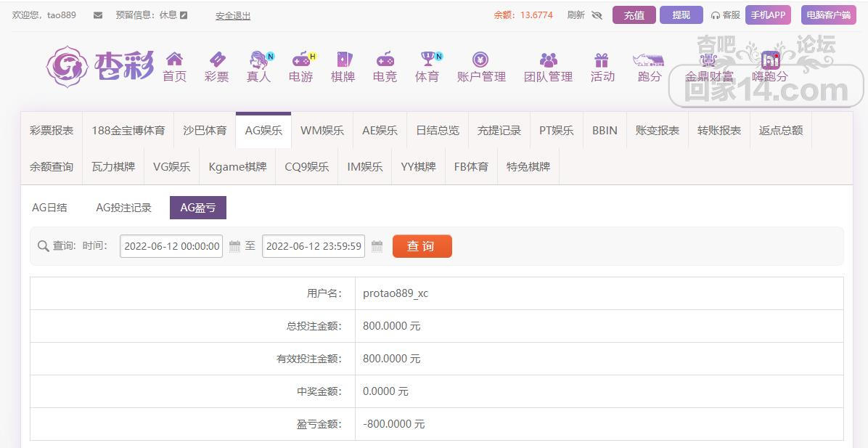The height and width of the screenshot is (448, 868).
Task: Open the start date calendar picker
Action: (x=234, y=246)
